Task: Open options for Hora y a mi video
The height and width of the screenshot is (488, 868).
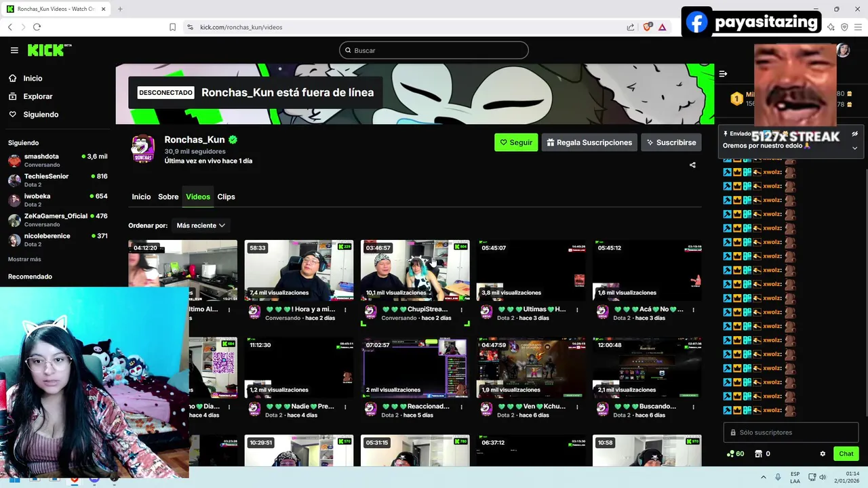Action: [345, 310]
